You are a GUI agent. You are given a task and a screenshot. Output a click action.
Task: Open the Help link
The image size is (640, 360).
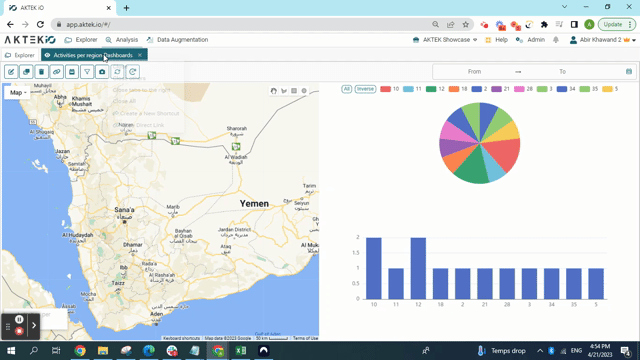(496, 40)
